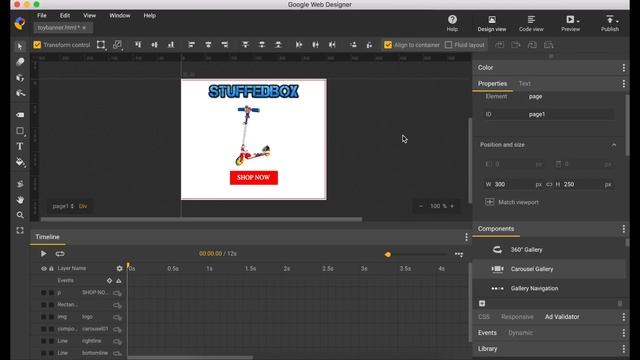Click the Gallery Navigation component icon
640x360 pixels.
coord(497,289)
